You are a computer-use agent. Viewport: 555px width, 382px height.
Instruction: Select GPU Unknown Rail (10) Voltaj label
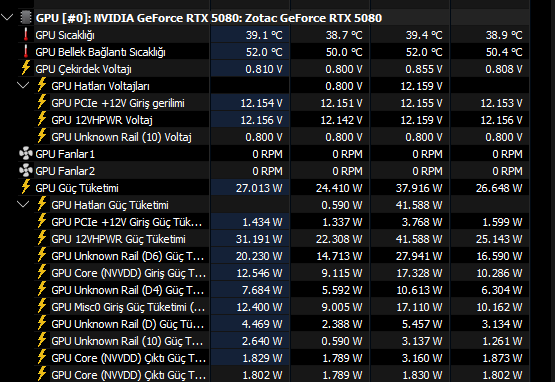[x=121, y=137]
